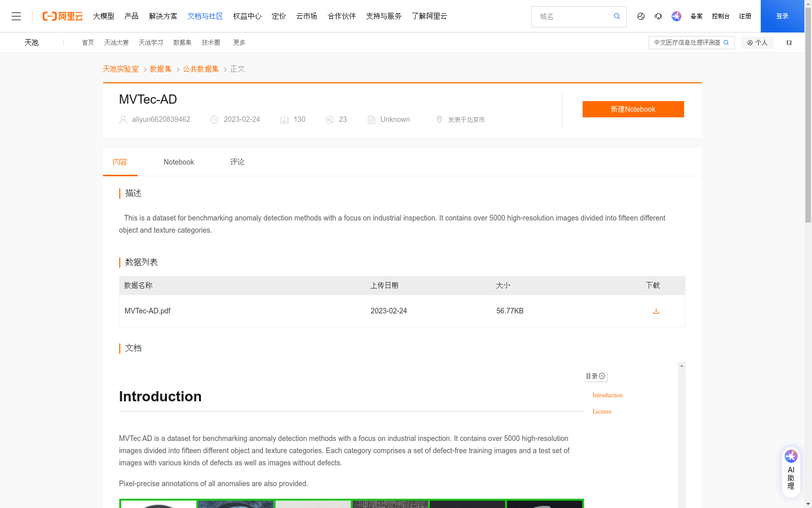Open 支持与服务 menu item

pos(384,16)
